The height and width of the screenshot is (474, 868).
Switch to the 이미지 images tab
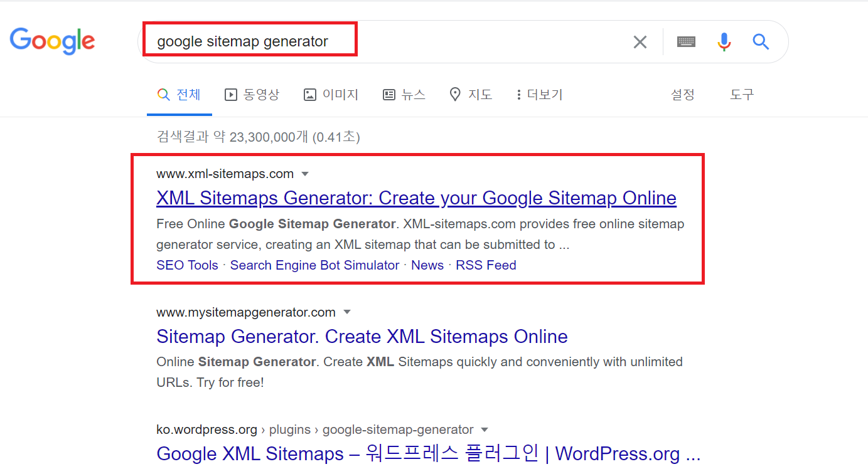click(x=331, y=95)
